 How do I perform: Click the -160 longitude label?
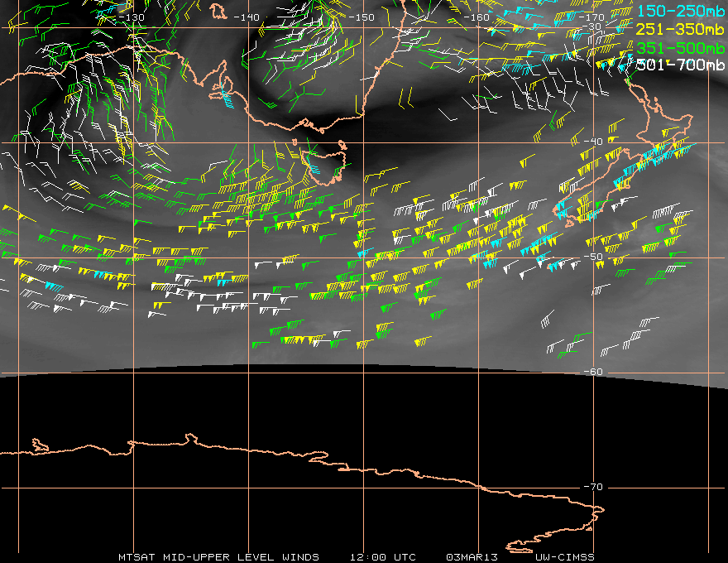477,17
